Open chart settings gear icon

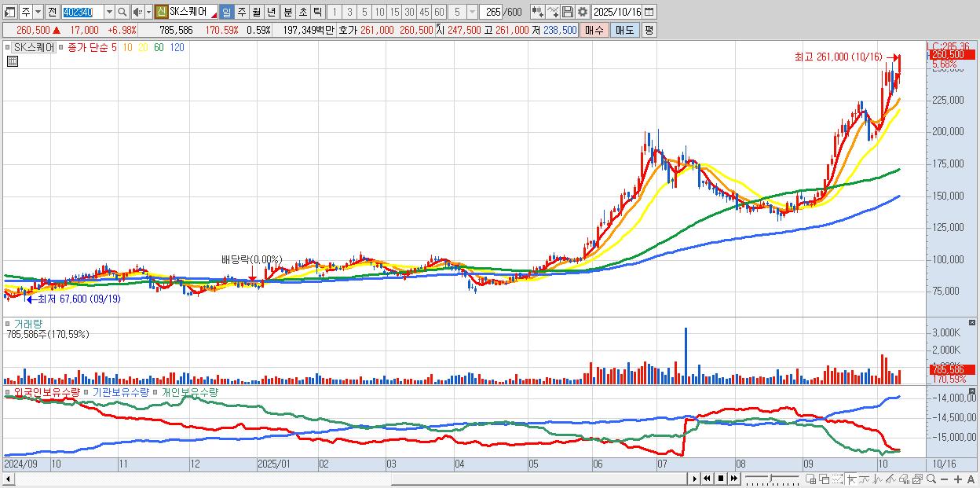click(583, 12)
